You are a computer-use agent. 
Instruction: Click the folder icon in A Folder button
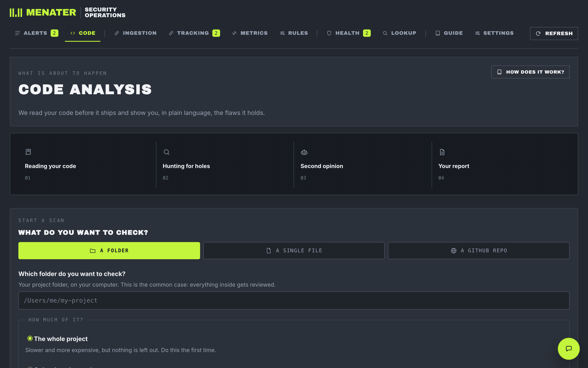pos(92,251)
